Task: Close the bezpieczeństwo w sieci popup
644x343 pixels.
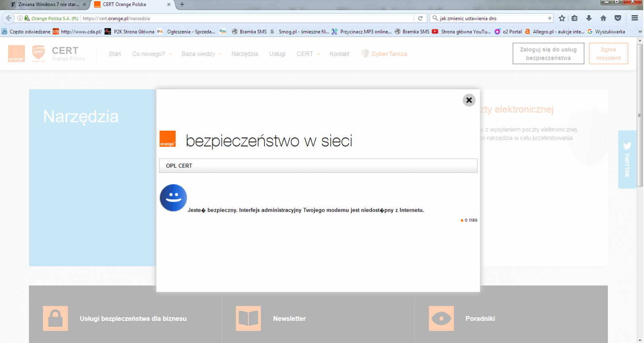Action: 469,100
